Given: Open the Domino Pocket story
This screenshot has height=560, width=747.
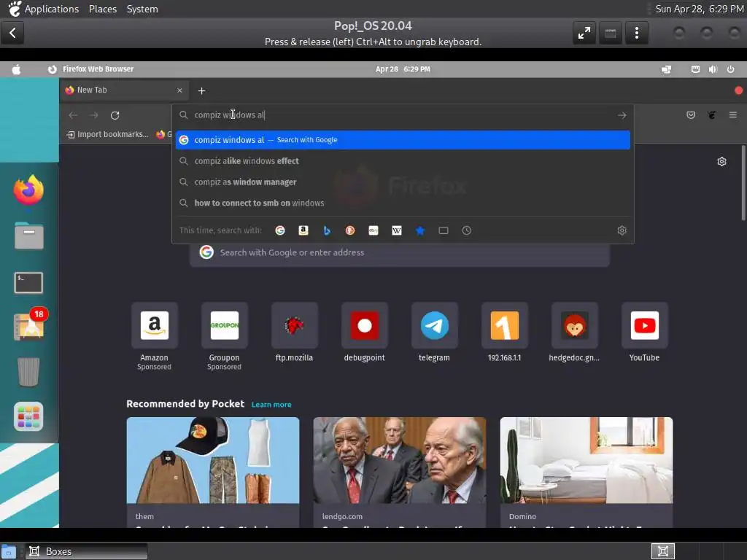Looking at the screenshot, I should click(x=587, y=472).
